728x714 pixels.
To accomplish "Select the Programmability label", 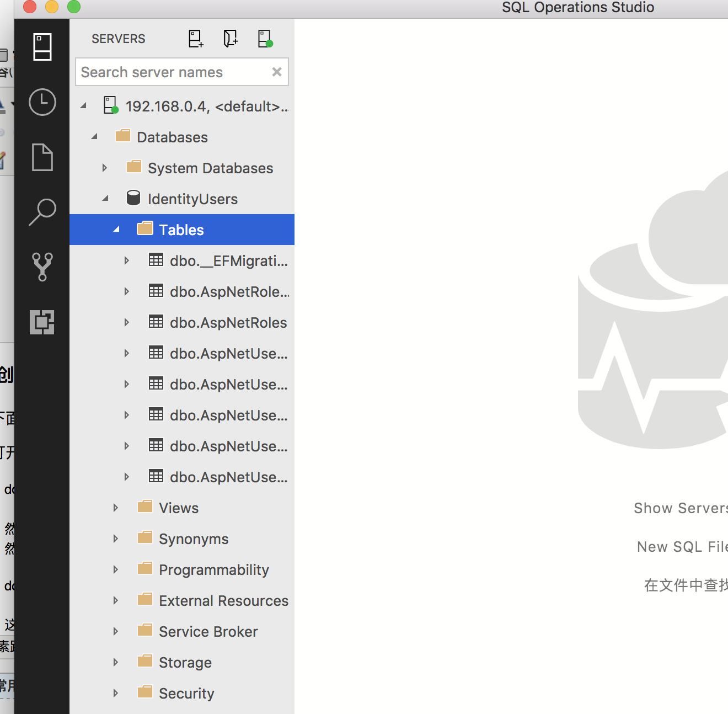I will click(x=214, y=570).
